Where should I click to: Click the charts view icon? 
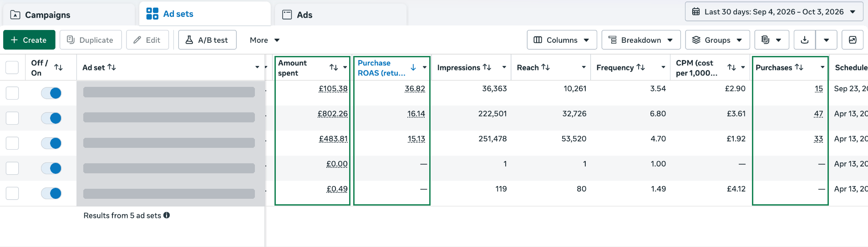point(853,40)
